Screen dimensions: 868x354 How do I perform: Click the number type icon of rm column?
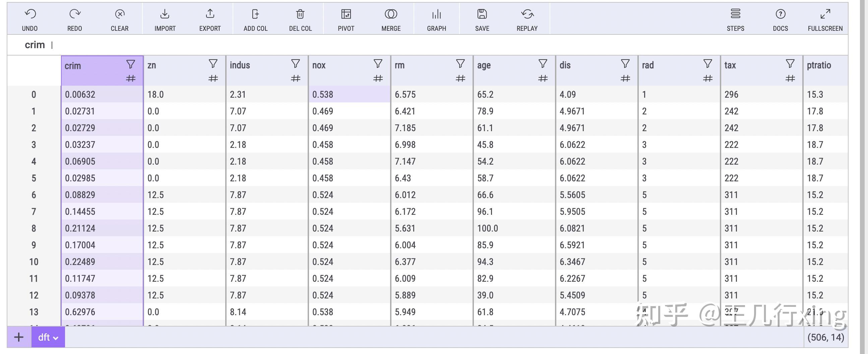(460, 79)
